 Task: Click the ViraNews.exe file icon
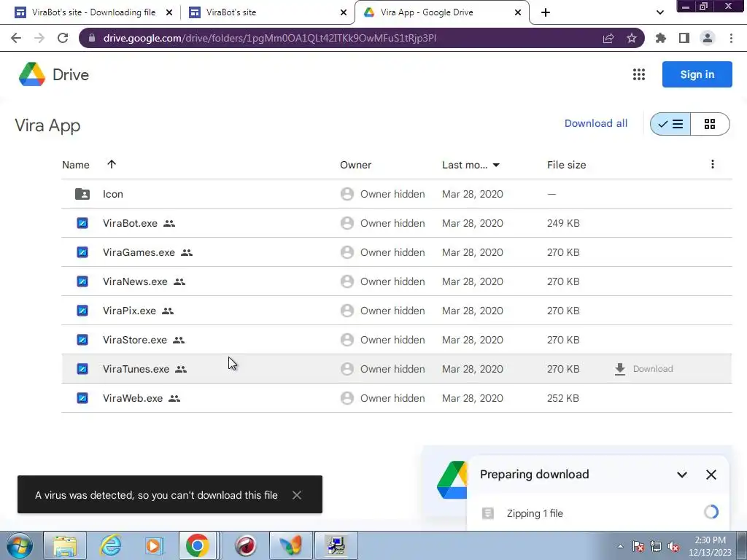(x=82, y=281)
